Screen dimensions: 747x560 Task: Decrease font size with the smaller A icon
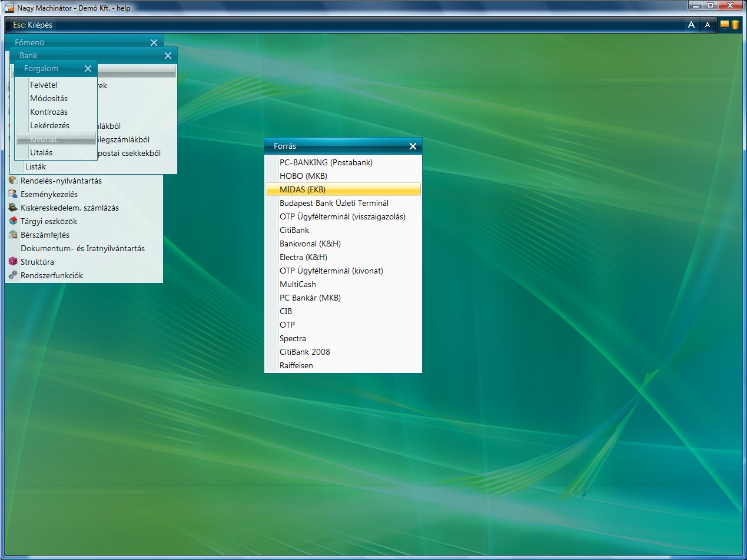708,25
